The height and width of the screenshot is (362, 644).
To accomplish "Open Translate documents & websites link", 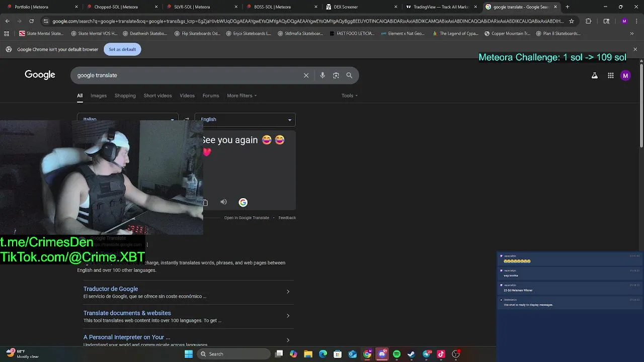I will click(127, 313).
